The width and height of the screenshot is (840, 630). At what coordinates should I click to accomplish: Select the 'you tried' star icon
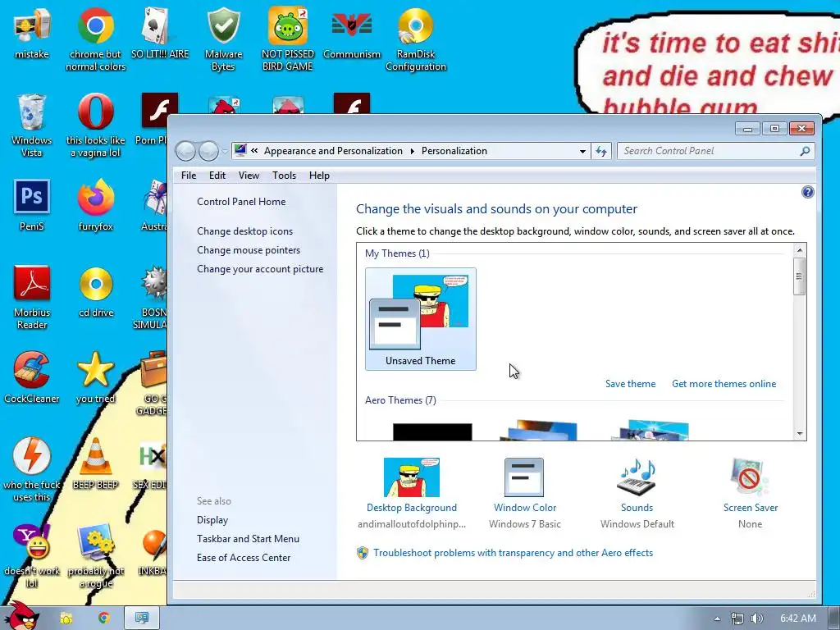tap(95, 377)
